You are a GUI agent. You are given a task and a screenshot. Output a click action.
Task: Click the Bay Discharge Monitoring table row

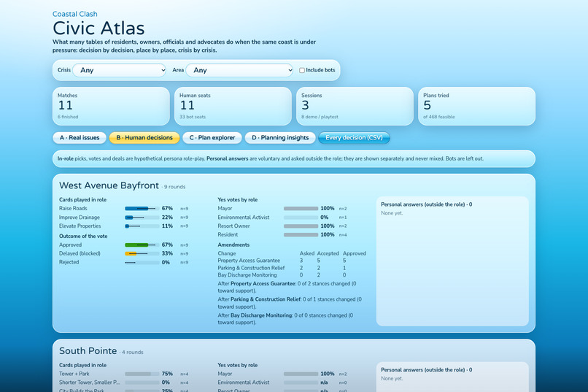pyautogui.click(x=292, y=275)
